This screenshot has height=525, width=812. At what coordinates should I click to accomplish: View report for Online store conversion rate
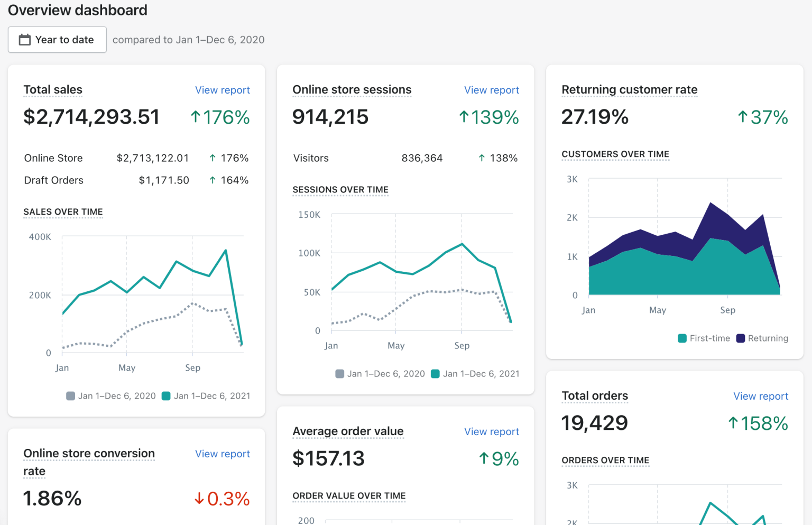(x=223, y=454)
